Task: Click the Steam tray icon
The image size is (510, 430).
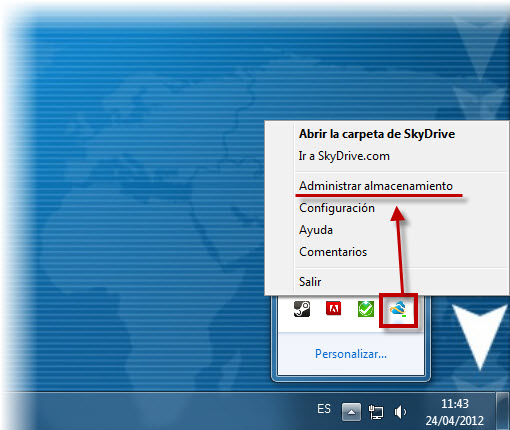Action: point(302,309)
